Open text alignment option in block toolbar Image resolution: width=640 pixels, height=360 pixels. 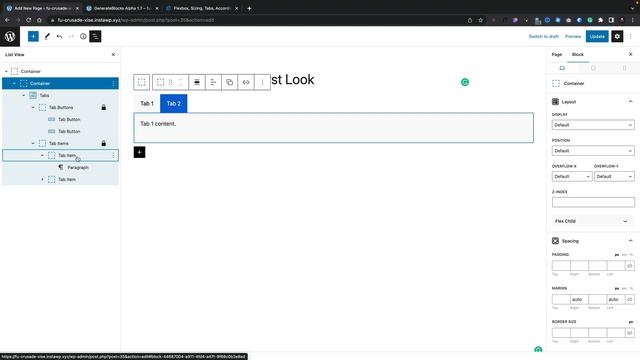pos(213,82)
